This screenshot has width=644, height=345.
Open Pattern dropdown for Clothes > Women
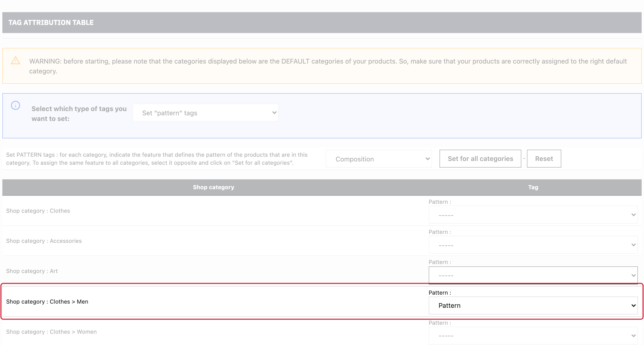(x=533, y=336)
